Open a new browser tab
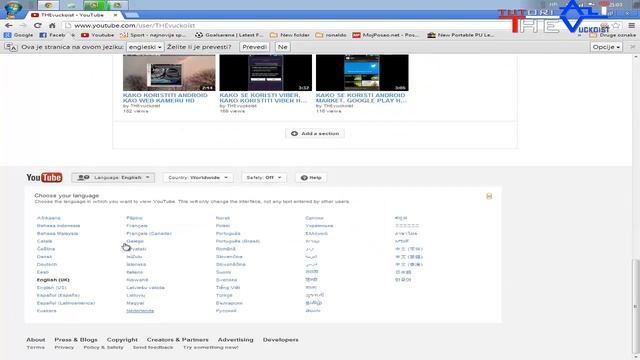This screenshot has width=640, height=360. (x=131, y=15)
